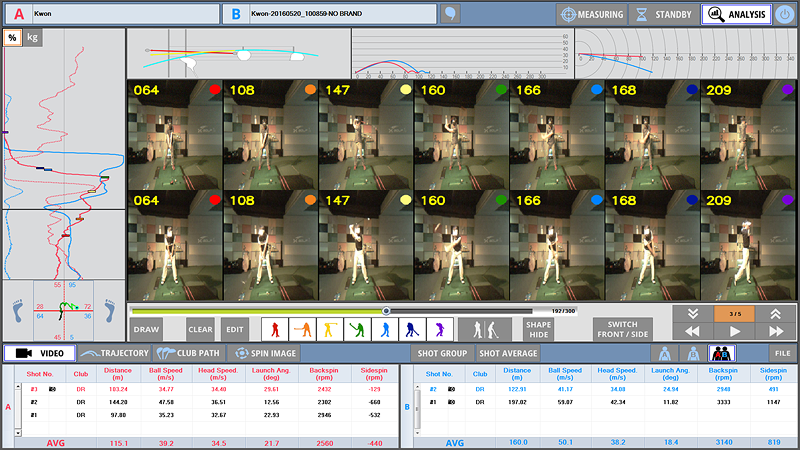Screen dimensions: 800x450
Task: Switch front/side camera view
Action: [623, 329]
